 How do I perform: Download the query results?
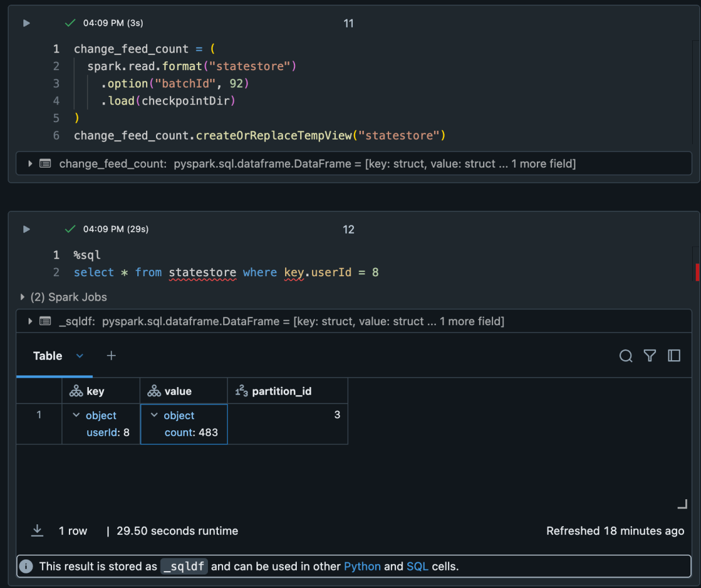pos(37,531)
